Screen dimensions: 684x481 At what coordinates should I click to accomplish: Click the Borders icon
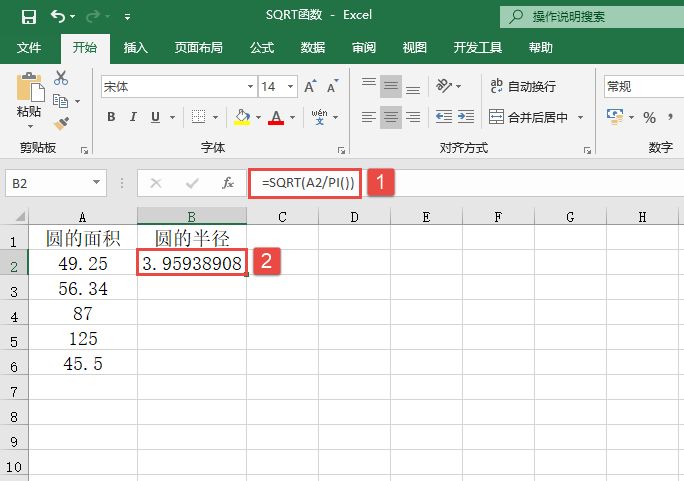pos(198,117)
